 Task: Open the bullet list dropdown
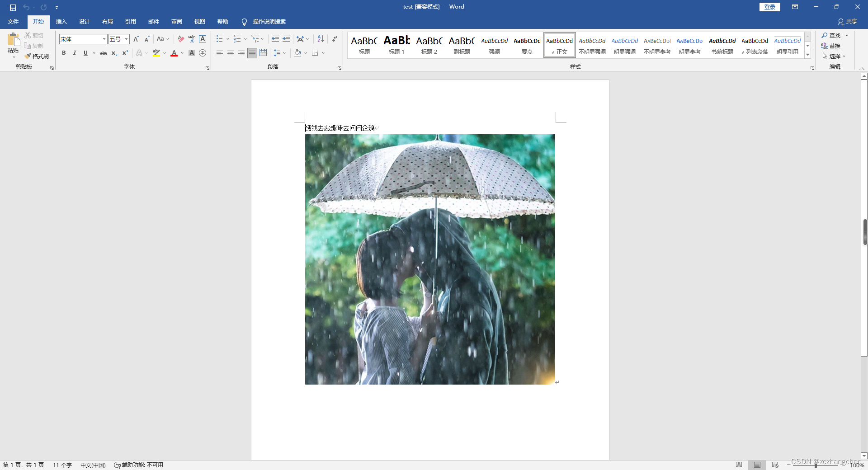[x=228, y=39]
